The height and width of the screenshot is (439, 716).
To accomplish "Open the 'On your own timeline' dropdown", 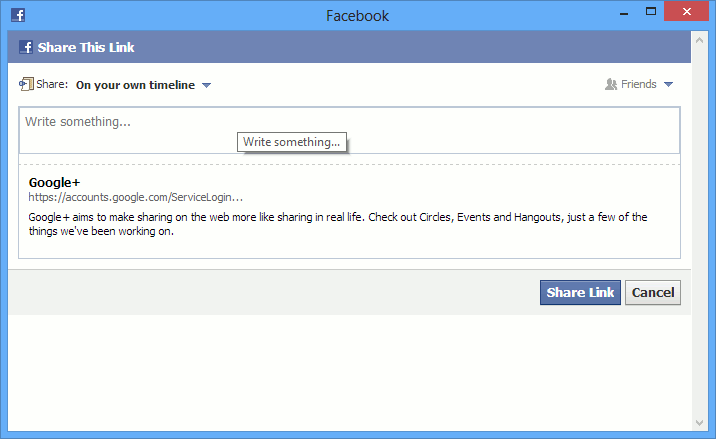I will click(x=143, y=85).
